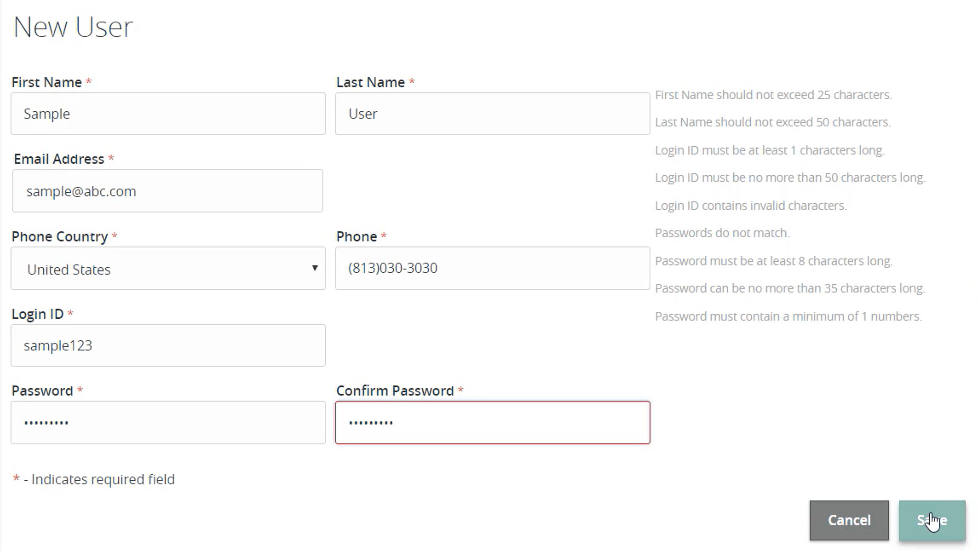Click the "Phone Country" label text
Viewport: 979px width, 551px height.
59,237
